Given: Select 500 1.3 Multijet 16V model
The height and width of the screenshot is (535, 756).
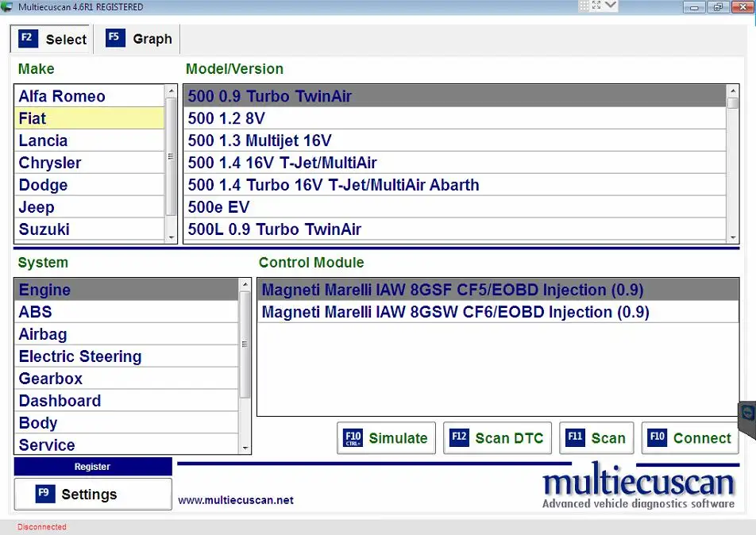Looking at the screenshot, I should (x=455, y=140).
